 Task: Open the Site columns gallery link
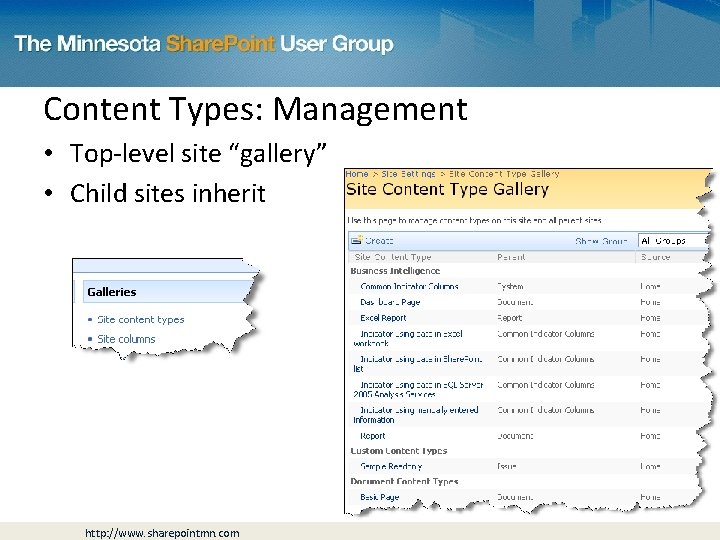tap(126, 339)
